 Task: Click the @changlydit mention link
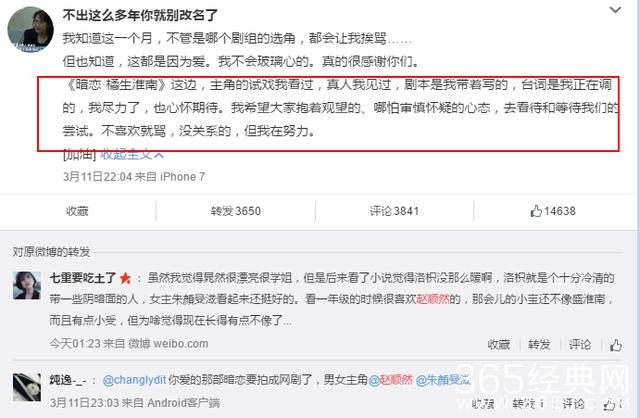(x=134, y=380)
